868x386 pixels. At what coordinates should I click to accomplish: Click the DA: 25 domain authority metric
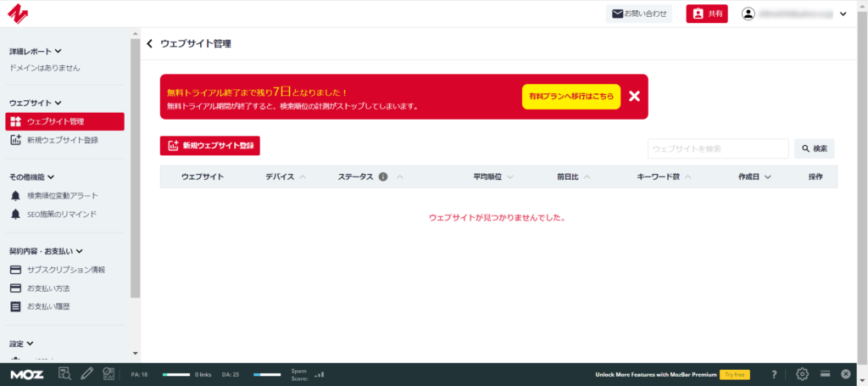point(231,374)
